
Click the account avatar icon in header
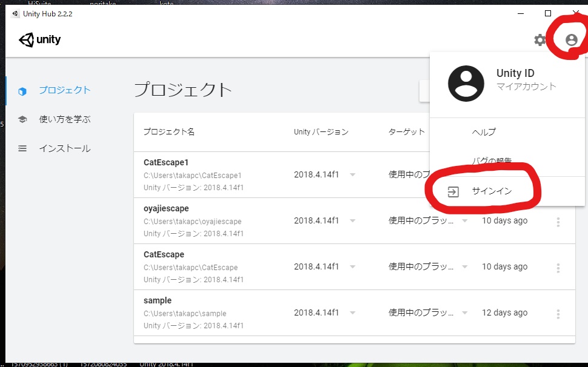(x=572, y=39)
